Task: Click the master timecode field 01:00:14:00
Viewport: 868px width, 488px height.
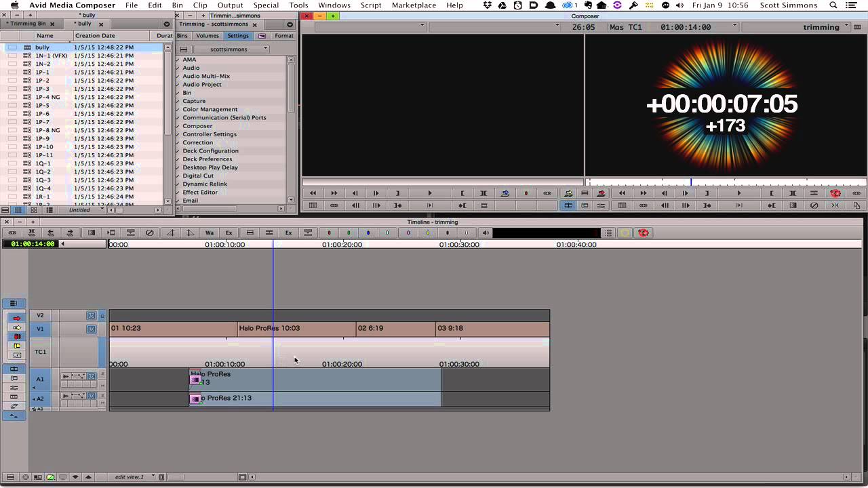Action: tap(33, 244)
